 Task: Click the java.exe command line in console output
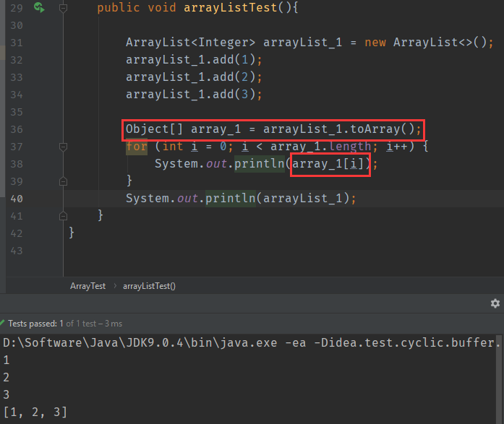[x=252, y=343]
